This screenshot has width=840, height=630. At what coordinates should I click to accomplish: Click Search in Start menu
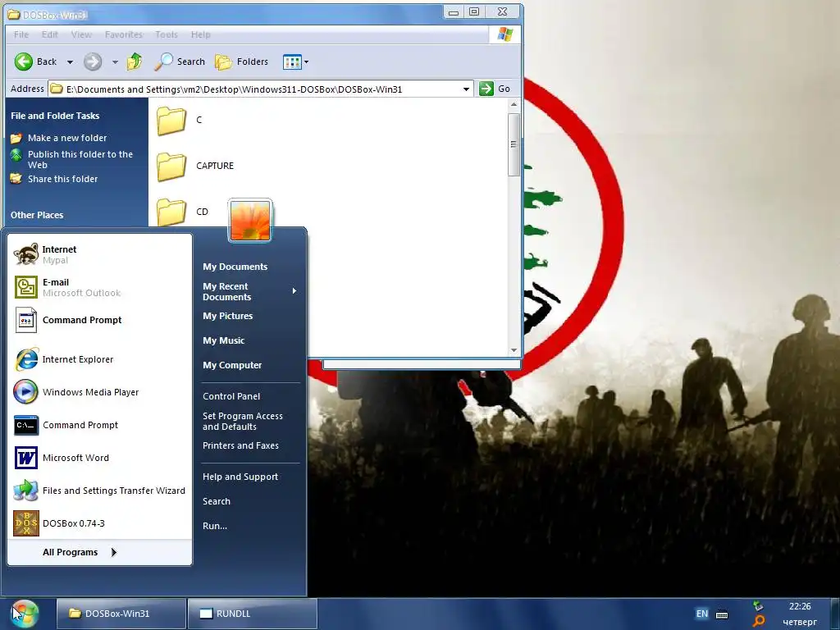pyautogui.click(x=217, y=501)
